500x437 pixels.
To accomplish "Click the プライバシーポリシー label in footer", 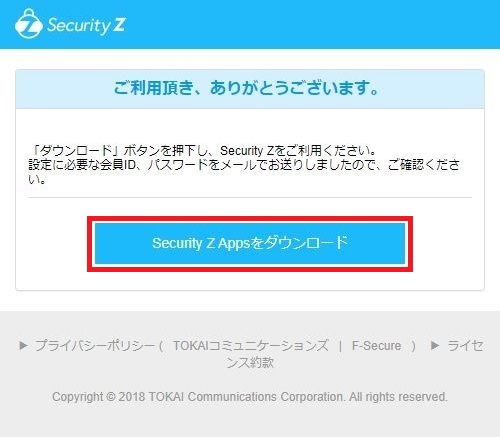I will point(95,346).
